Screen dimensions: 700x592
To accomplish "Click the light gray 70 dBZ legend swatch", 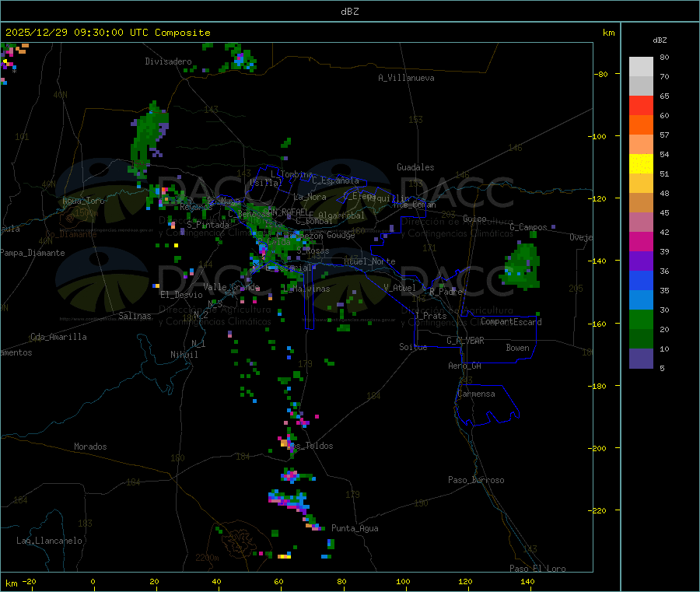I will pos(641,67).
